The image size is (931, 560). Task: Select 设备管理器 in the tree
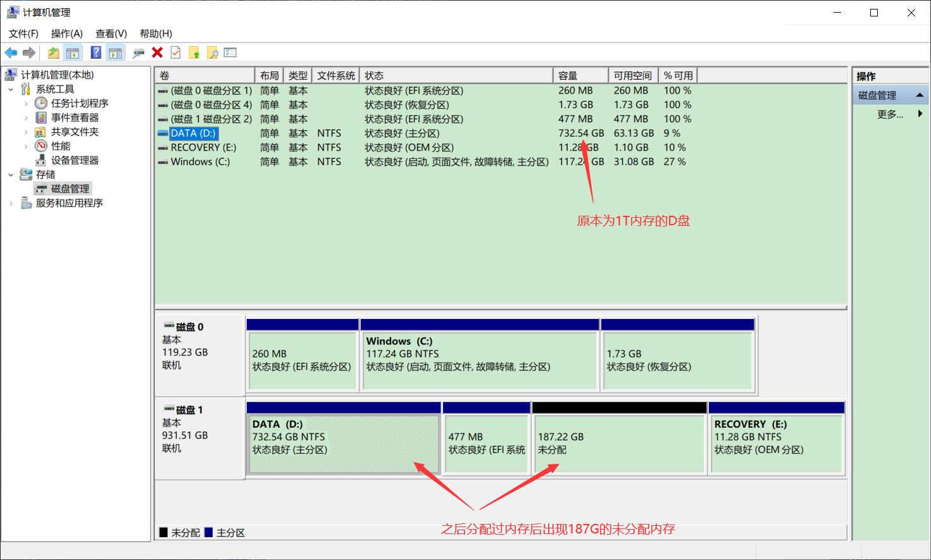[x=75, y=160]
